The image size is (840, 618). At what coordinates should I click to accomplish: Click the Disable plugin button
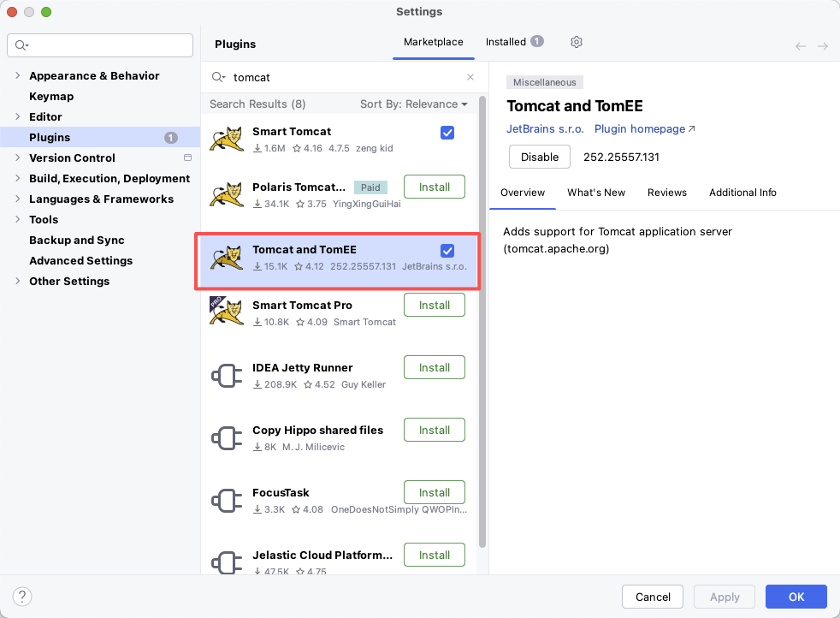(540, 157)
